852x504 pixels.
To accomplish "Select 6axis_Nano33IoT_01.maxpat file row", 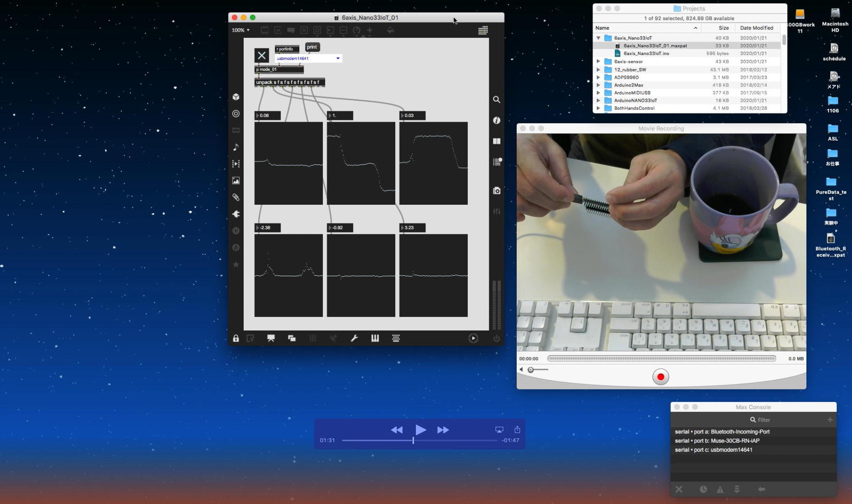I will pyautogui.click(x=687, y=46).
